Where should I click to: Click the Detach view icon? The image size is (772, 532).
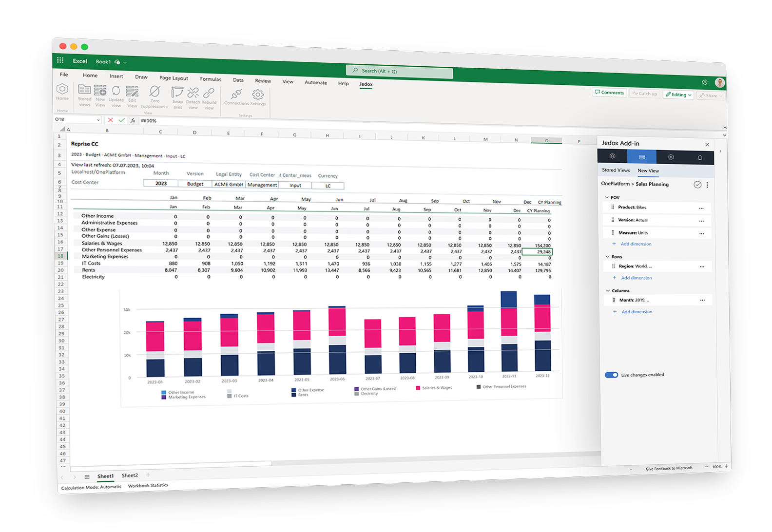click(193, 97)
